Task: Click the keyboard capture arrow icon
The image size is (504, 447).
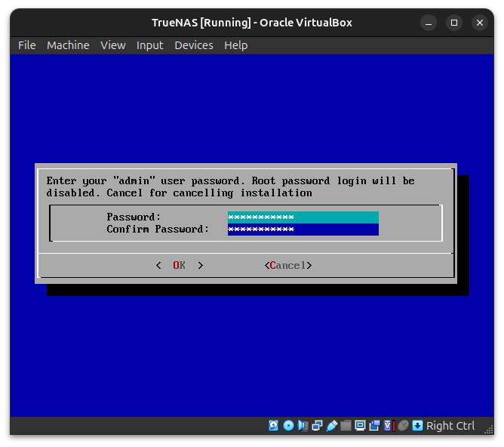Action: click(x=417, y=426)
